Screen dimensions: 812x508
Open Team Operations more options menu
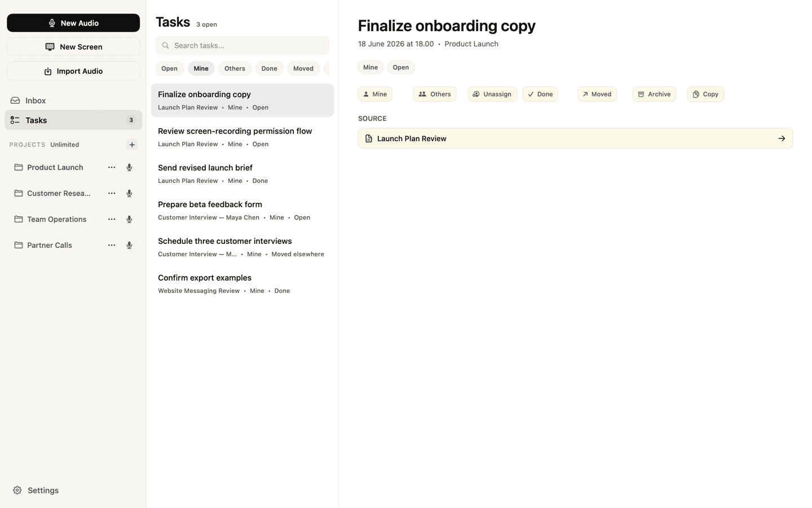pos(112,219)
